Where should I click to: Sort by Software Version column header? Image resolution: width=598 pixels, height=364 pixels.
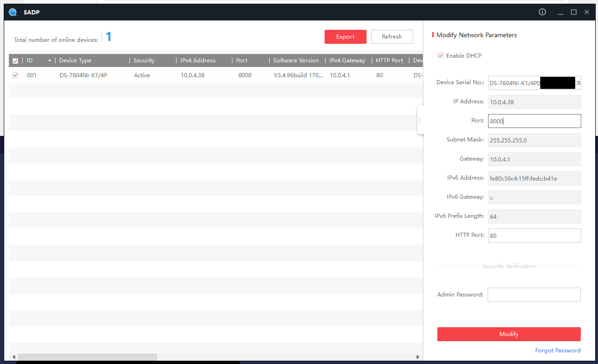[x=296, y=61]
